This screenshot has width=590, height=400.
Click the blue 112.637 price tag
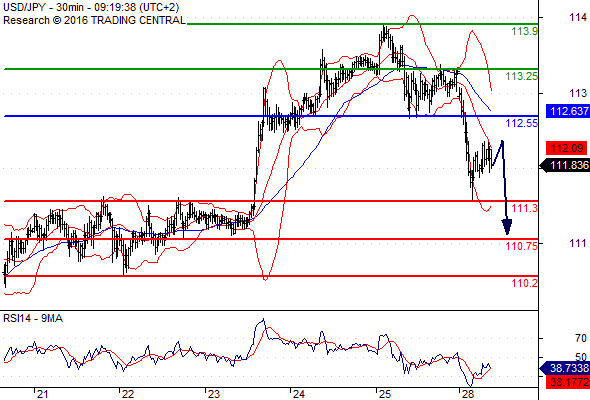(x=568, y=111)
